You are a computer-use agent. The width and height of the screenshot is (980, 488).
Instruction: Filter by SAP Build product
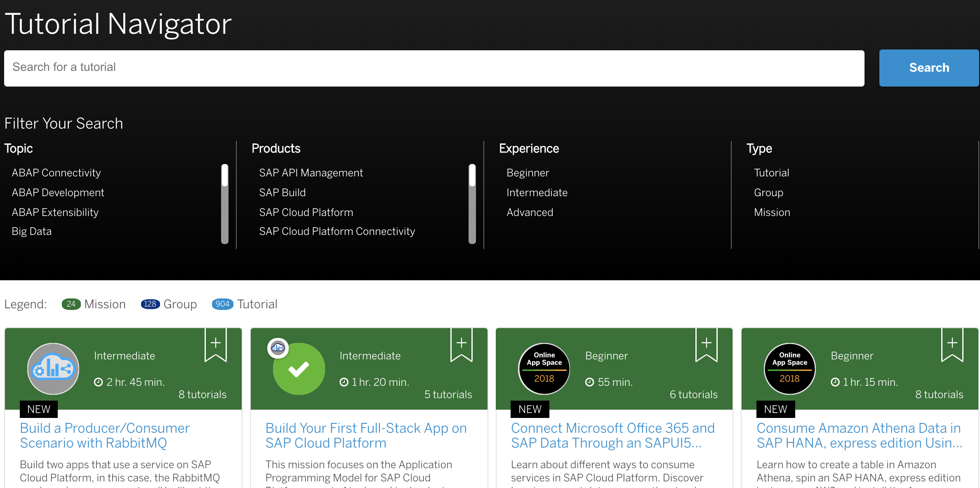(282, 192)
